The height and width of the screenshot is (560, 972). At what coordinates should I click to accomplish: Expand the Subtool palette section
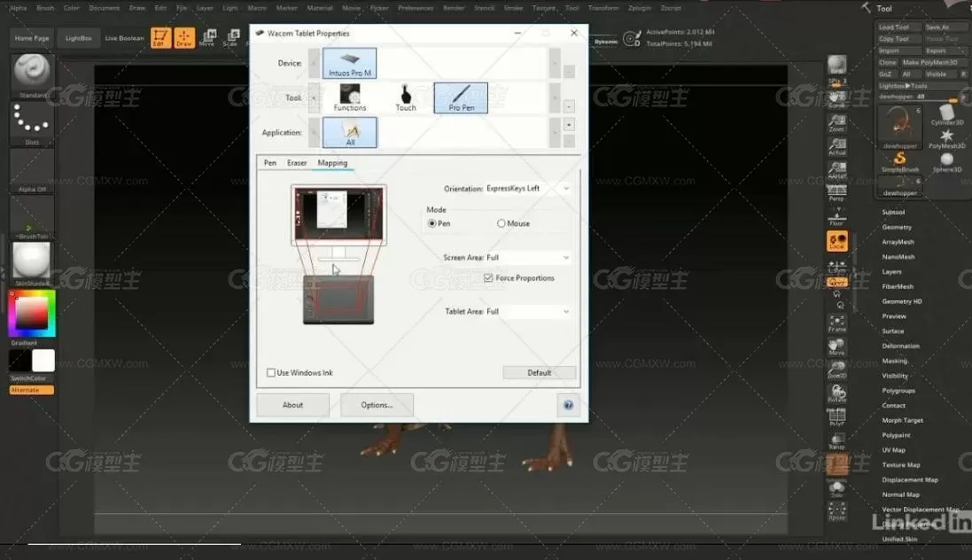[893, 212]
